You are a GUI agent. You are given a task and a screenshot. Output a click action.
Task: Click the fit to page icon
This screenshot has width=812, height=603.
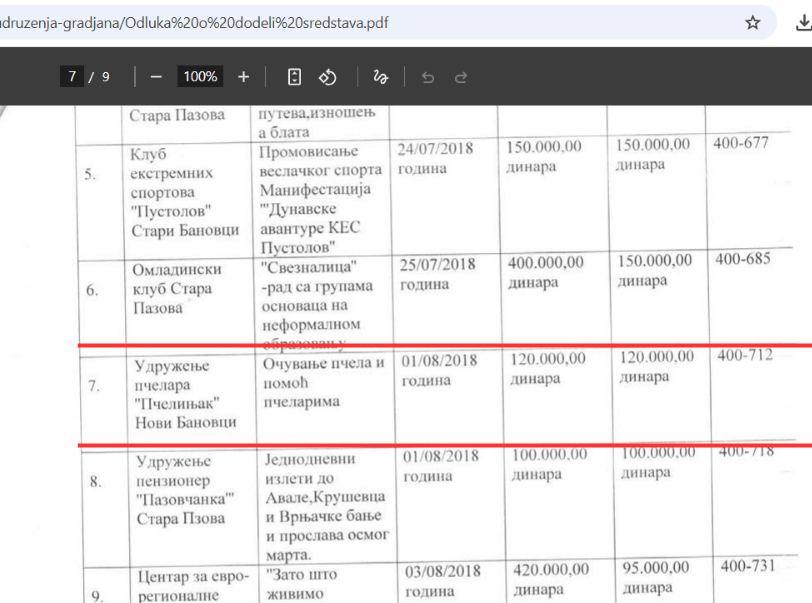294,77
